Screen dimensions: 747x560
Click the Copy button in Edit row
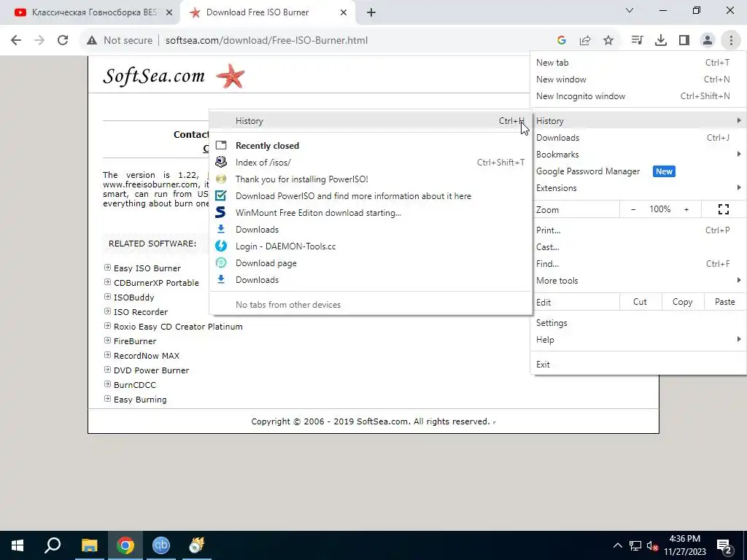click(x=682, y=302)
